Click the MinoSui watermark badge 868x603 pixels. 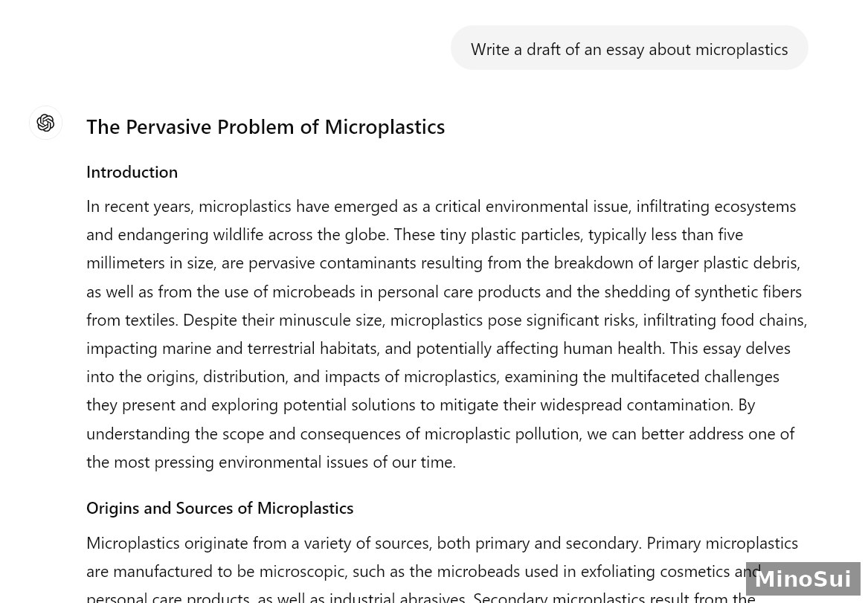coord(803,578)
